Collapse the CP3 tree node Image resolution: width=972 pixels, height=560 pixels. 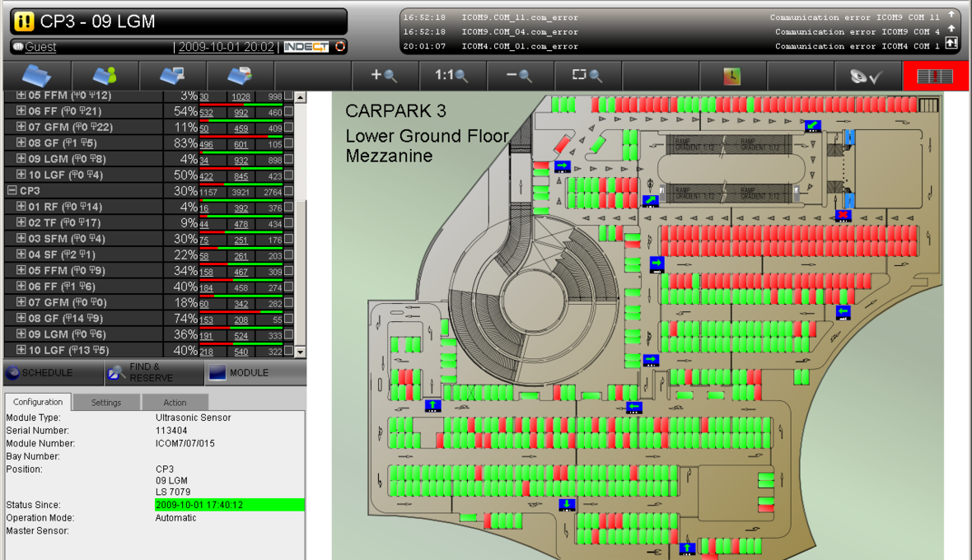click(12, 191)
